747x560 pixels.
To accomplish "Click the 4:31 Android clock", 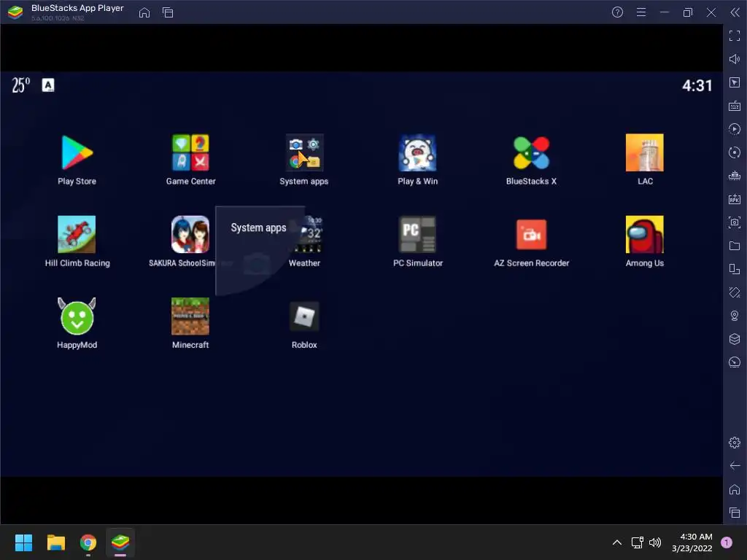I will point(697,86).
